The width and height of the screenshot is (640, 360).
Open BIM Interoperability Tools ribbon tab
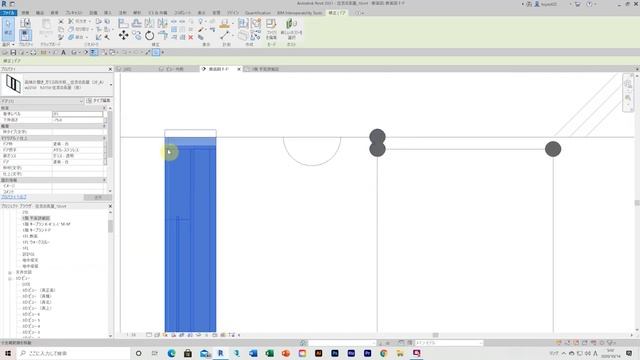pyautogui.click(x=299, y=13)
